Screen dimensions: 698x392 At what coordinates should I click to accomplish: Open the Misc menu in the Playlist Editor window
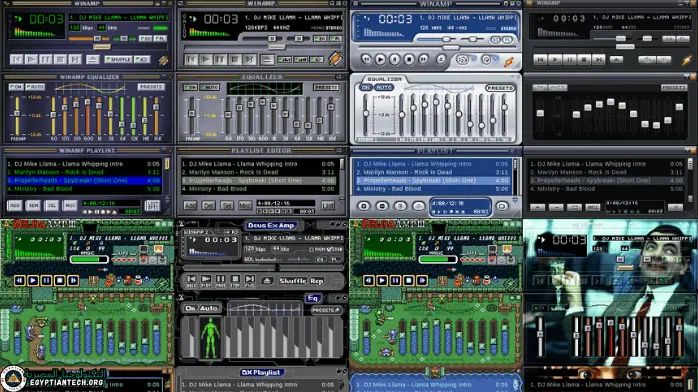pyautogui.click(x=245, y=206)
